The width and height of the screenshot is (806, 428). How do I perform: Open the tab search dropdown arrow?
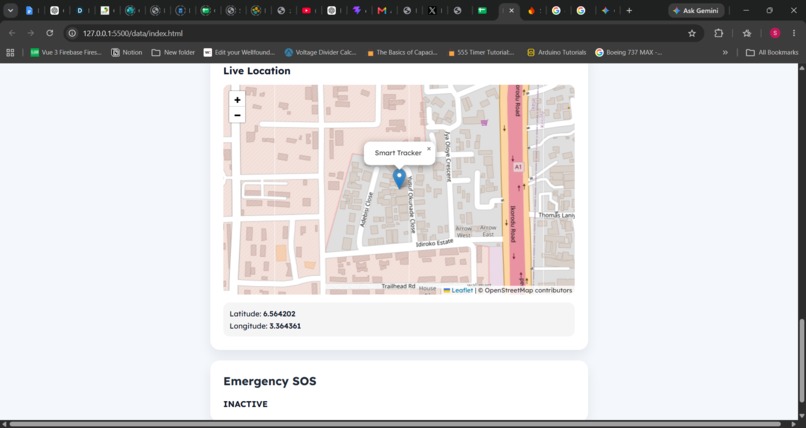coord(10,10)
